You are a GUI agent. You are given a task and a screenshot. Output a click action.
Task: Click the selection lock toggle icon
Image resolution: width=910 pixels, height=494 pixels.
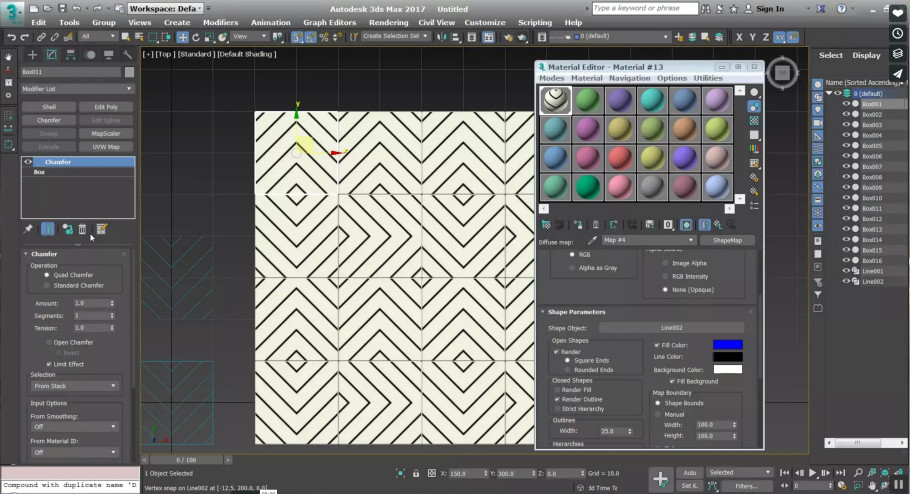tap(416, 473)
